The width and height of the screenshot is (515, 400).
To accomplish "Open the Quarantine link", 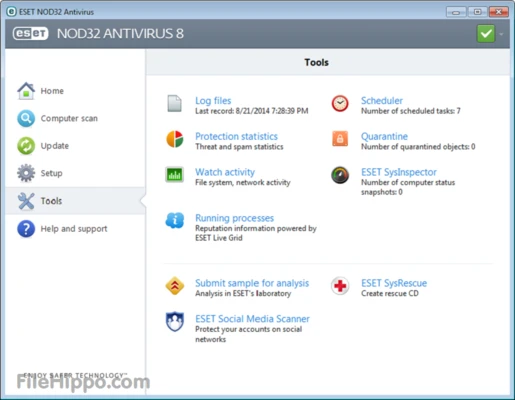I will [x=384, y=136].
